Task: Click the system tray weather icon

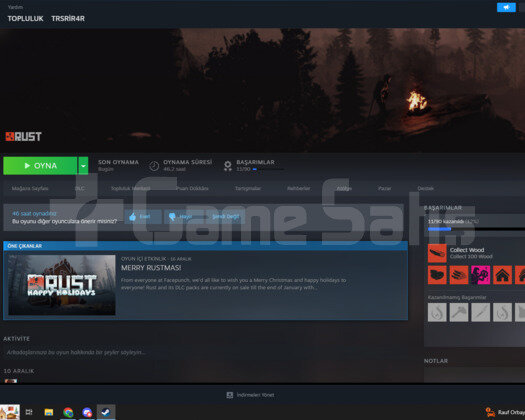Action: pyautogui.click(x=490, y=412)
